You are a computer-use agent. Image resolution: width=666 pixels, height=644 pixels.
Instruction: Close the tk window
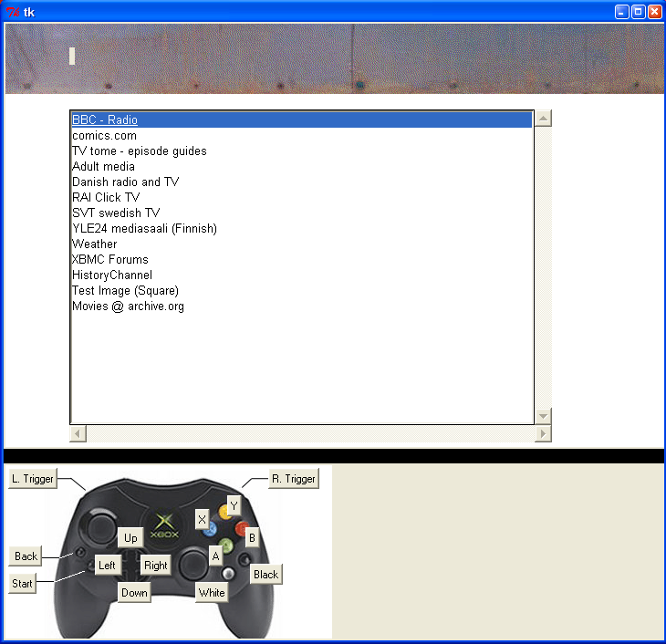coord(654,12)
